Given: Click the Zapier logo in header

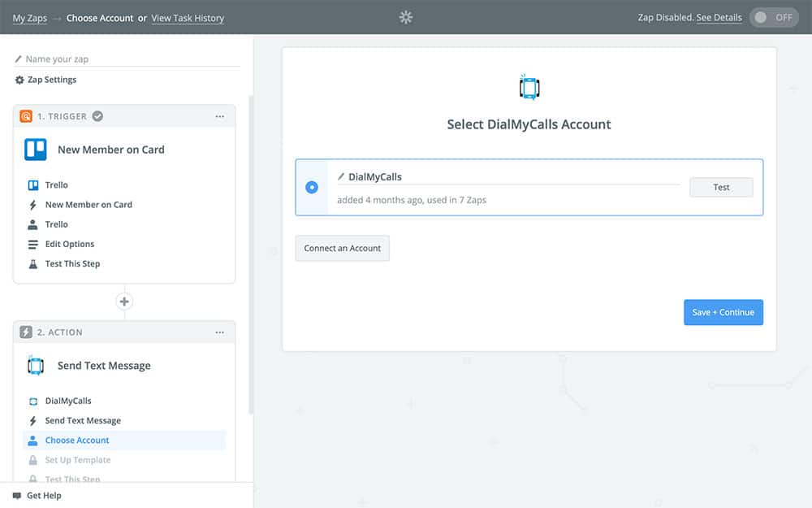Looking at the screenshot, I should click(x=406, y=17).
